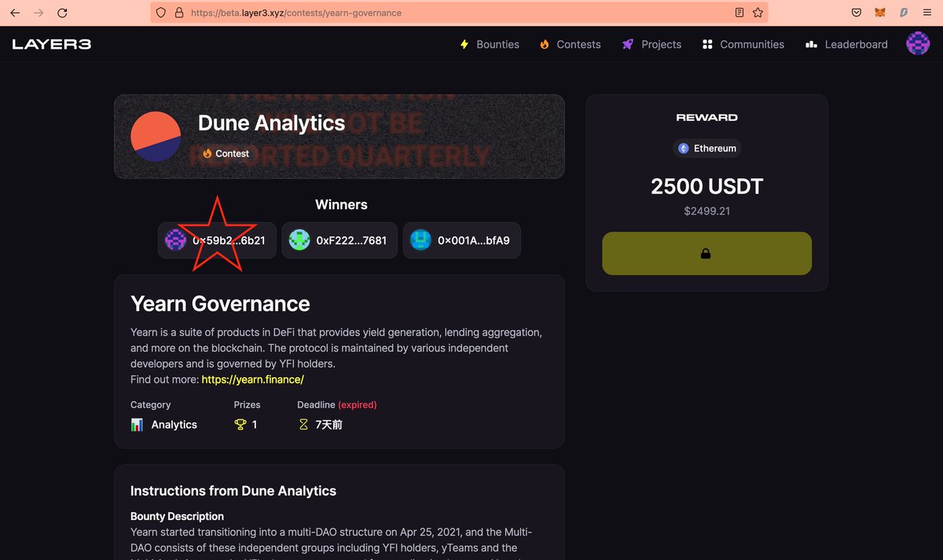Click the $2499.21 value text

click(x=706, y=210)
